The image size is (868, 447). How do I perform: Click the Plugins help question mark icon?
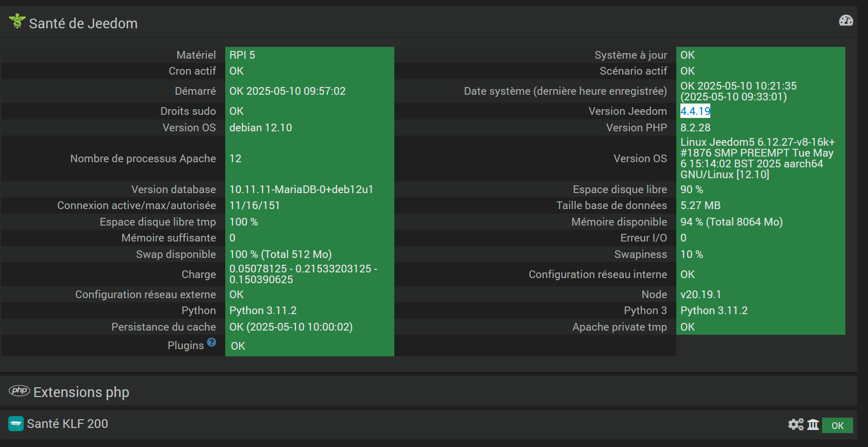(x=211, y=342)
